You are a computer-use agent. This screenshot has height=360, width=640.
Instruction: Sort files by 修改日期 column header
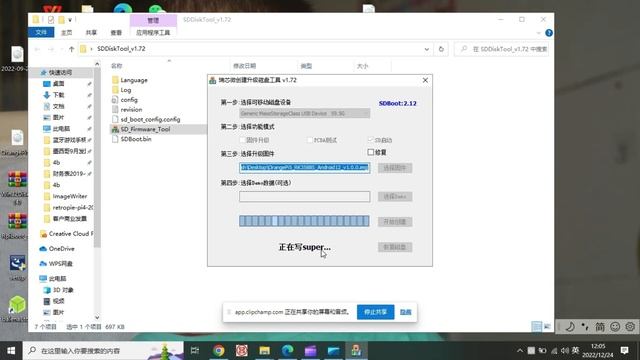(x=244, y=66)
